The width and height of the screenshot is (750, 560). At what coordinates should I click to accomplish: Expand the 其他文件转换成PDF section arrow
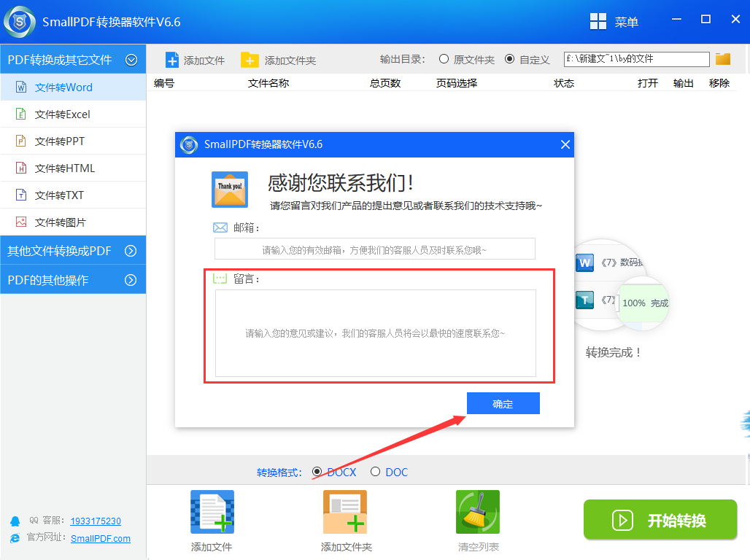point(131,251)
